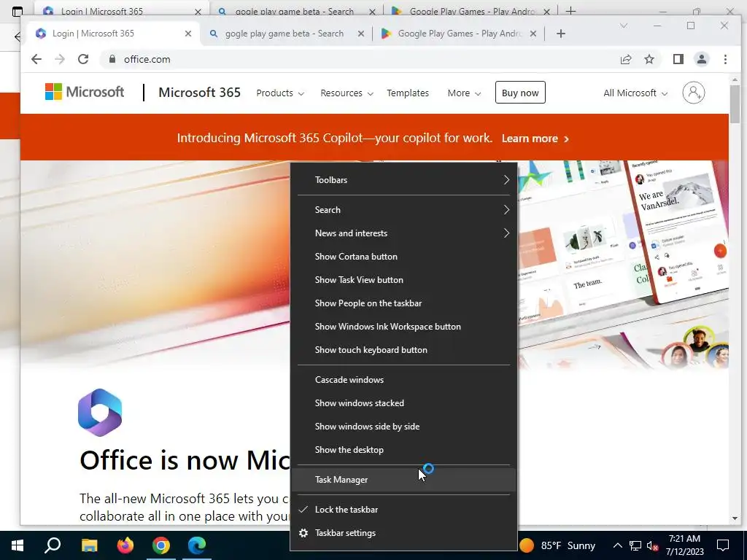The width and height of the screenshot is (747, 560).
Task: Close the Google Play Games tab
Action: [533, 34]
